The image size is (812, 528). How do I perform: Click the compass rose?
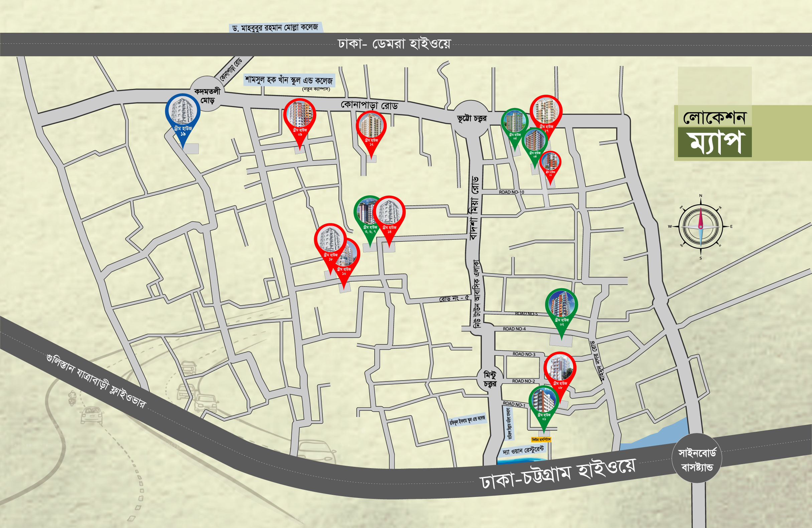700,227
